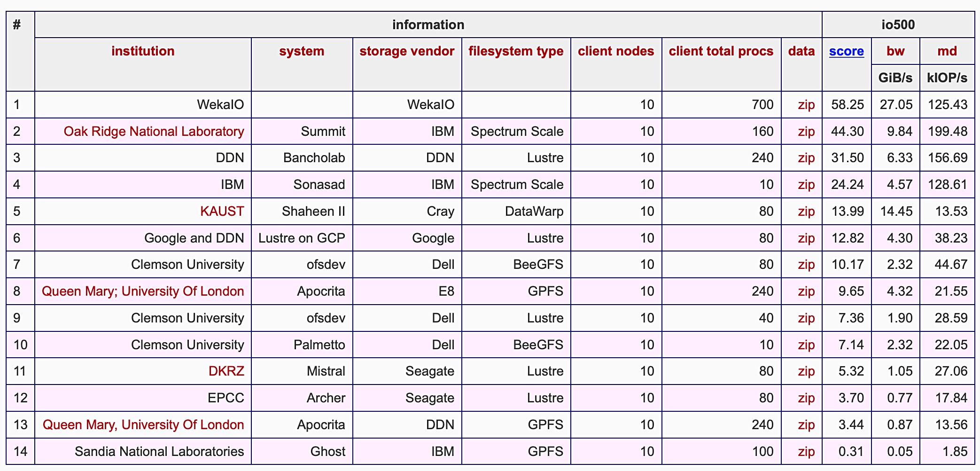Select the DataWarp filesystem cell
This screenshot has height=471, width=980.
pyautogui.click(x=516, y=211)
